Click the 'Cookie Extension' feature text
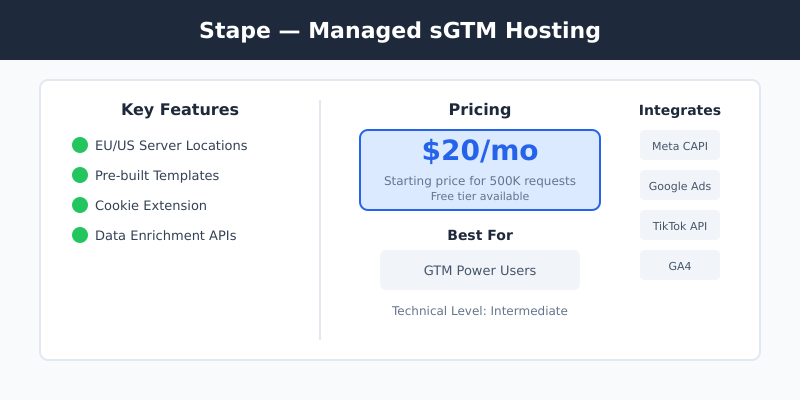800x400 pixels. coord(151,206)
